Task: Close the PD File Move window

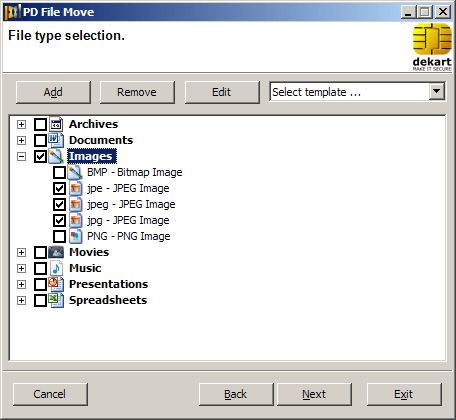Action: tap(443, 12)
